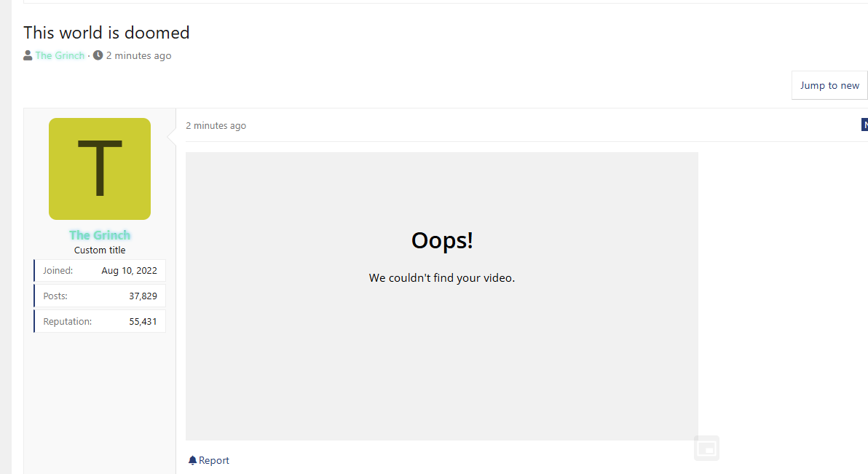Click the Custom title text under username
Screen dimensions: 868x474
(x=100, y=250)
